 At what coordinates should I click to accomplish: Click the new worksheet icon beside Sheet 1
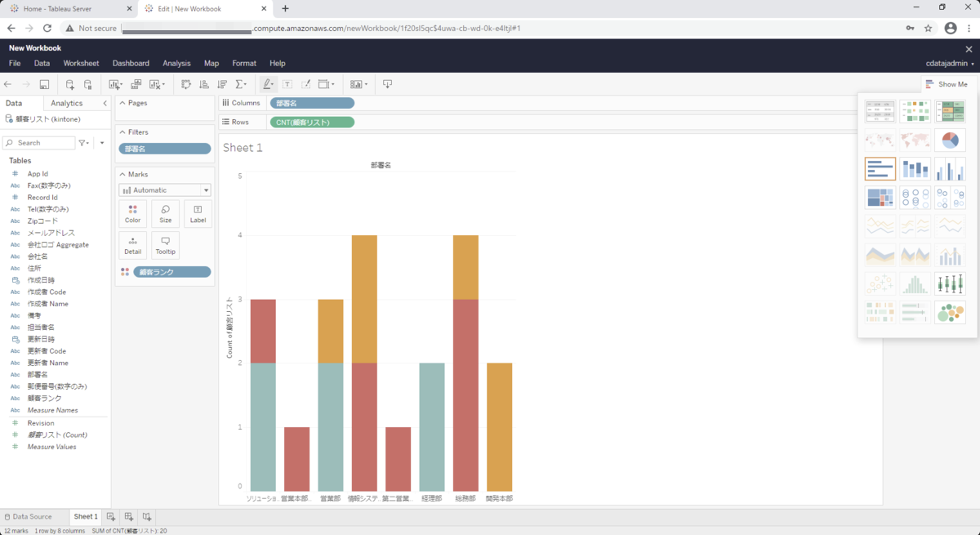coord(111,517)
